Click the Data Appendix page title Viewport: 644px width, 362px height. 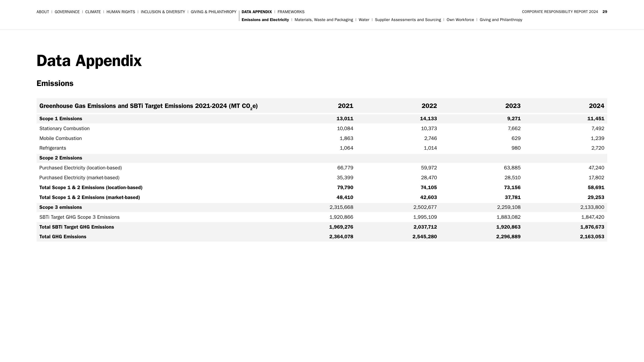click(x=89, y=61)
